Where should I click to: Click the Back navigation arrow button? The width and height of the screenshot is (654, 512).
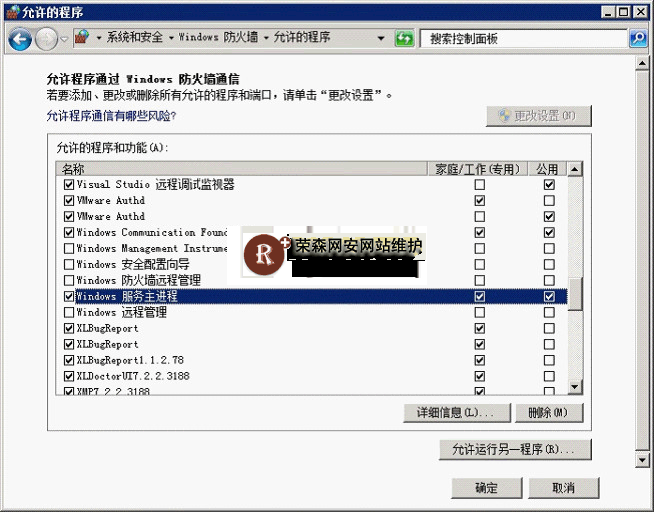pyautogui.click(x=19, y=39)
